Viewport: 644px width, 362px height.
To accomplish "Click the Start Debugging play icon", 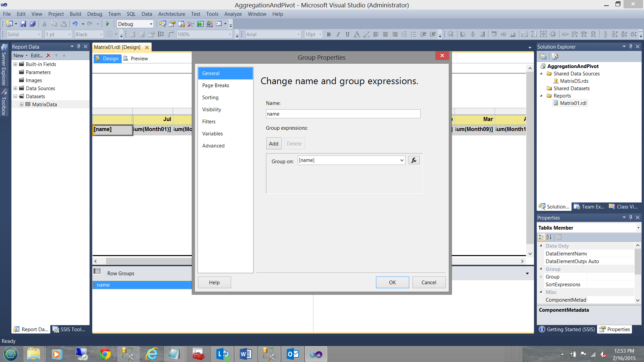I will coord(108,24).
